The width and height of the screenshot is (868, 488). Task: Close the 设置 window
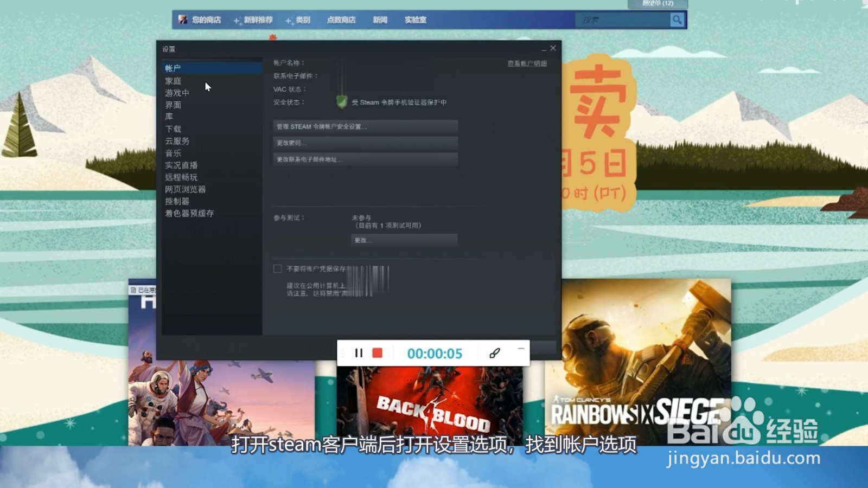[553, 48]
